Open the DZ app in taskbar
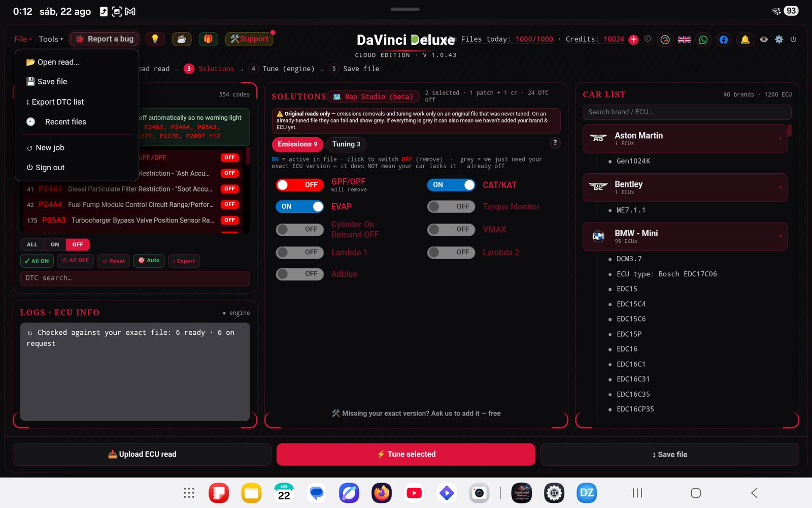 [587, 493]
